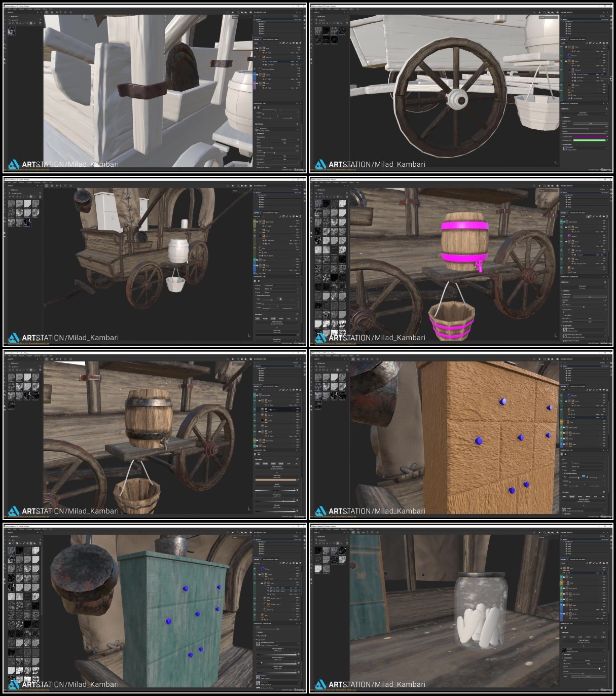Click height channel button, metal-banded barrel screenshot
616x696 pixels.
coord(265,463)
